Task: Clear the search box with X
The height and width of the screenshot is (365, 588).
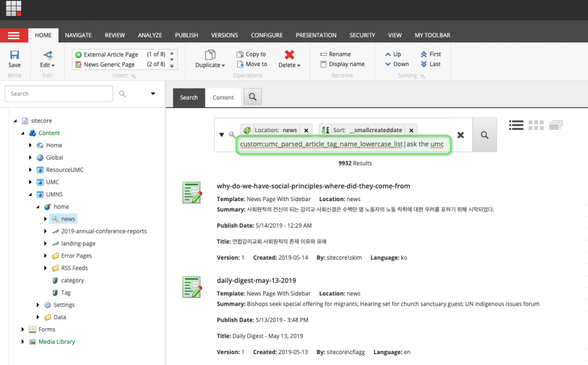Action: (461, 135)
